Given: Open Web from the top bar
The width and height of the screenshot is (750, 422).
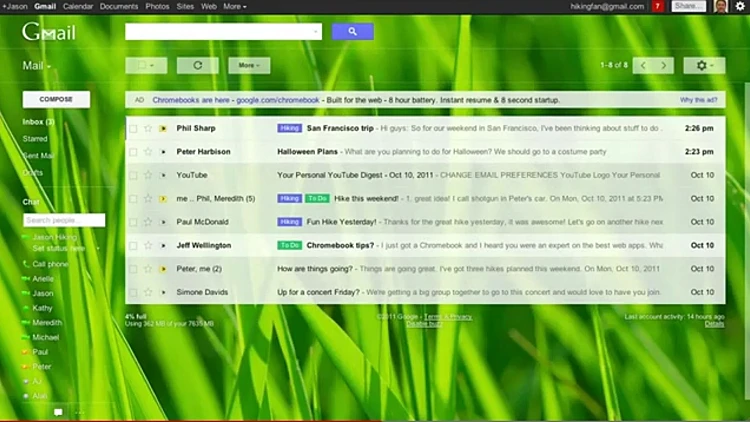Looking at the screenshot, I should pos(209,6).
